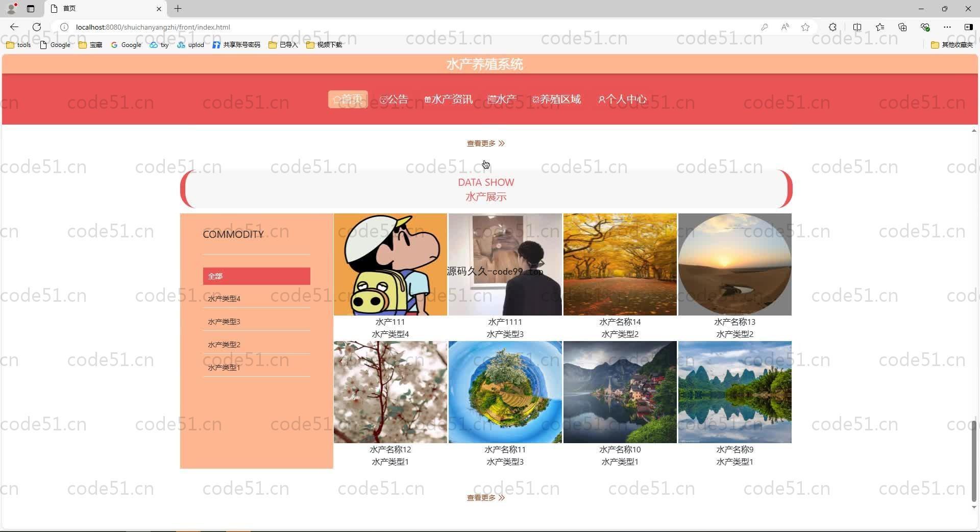Go back to previous page
980x532 pixels.
(14, 27)
